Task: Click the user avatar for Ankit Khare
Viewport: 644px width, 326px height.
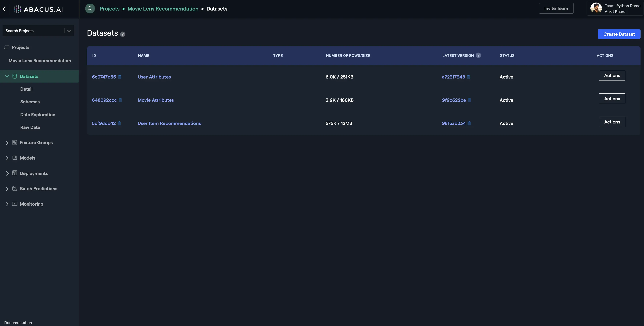Action: coord(596,8)
